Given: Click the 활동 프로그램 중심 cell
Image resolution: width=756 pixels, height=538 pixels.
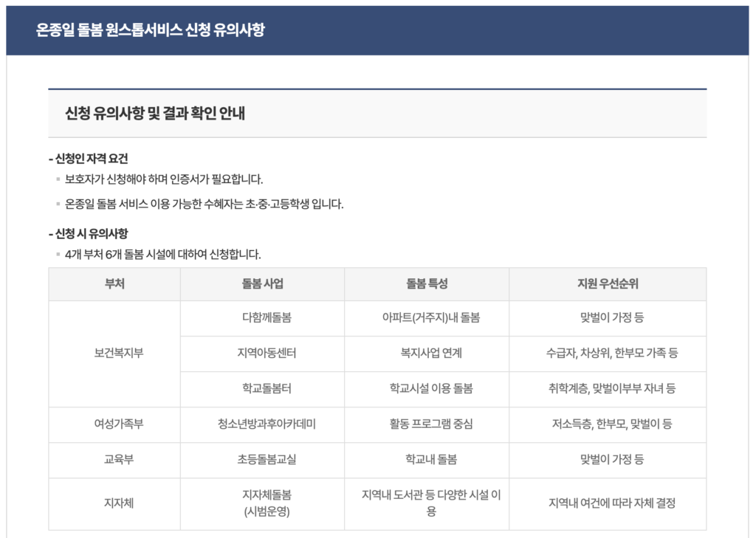Looking at the screenshot, I should point(427,424).
